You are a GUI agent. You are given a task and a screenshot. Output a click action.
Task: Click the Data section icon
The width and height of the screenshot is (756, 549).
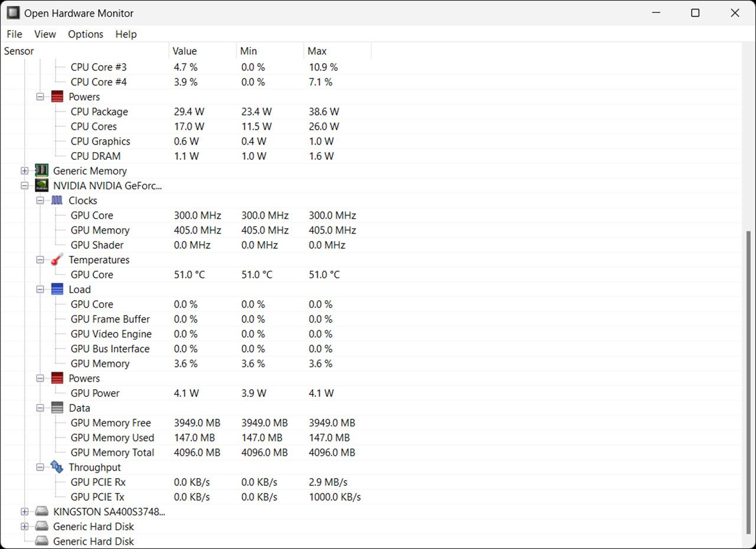(57, 407)
